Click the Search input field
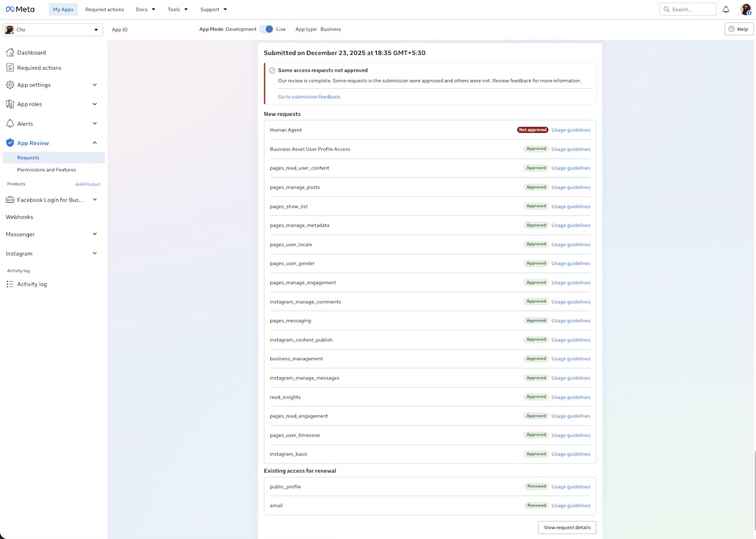This screenshot has width=756, height=539. (687, 9)
